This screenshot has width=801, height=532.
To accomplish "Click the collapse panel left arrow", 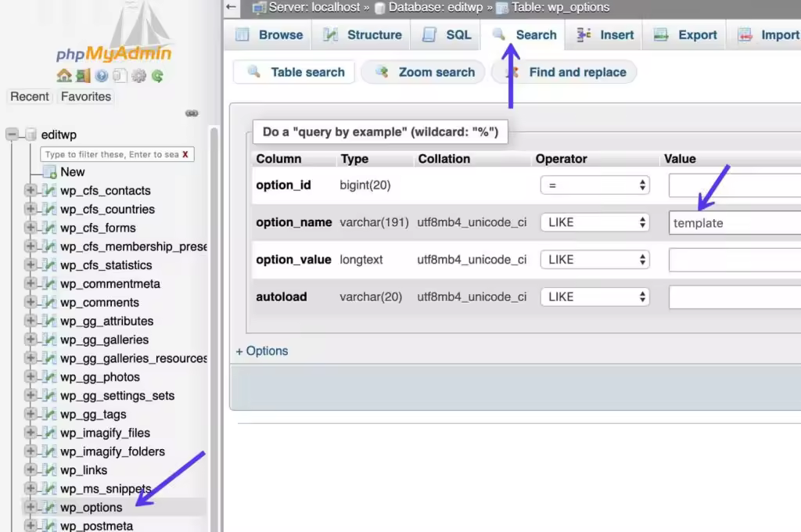I will tap(231, 6).
